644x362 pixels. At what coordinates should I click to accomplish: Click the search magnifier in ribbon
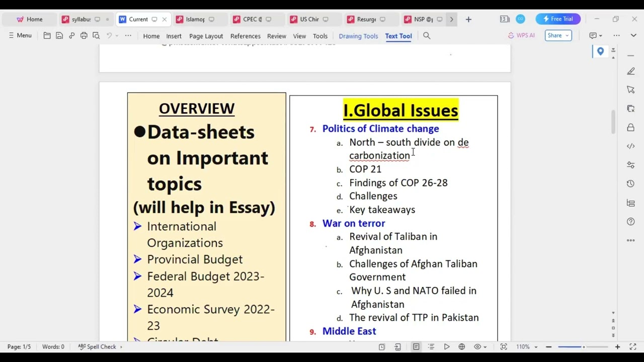click(x=427, y=36)
